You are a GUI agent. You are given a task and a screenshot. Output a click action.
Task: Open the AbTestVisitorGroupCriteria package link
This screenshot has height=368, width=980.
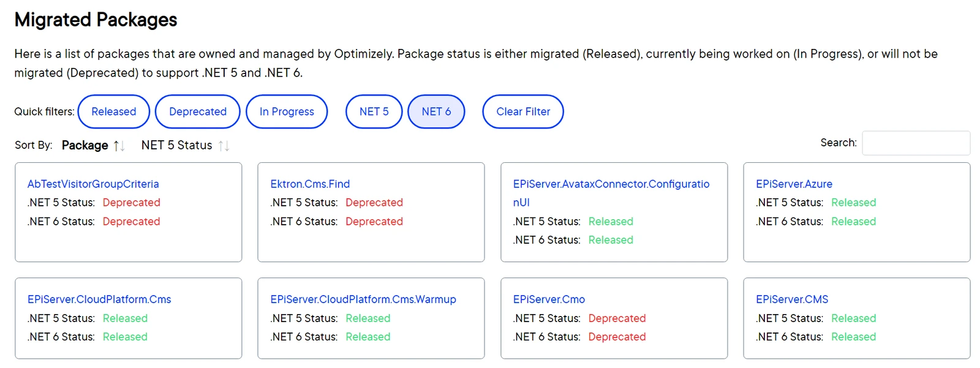pyautogui.click(x=93, y=184)
